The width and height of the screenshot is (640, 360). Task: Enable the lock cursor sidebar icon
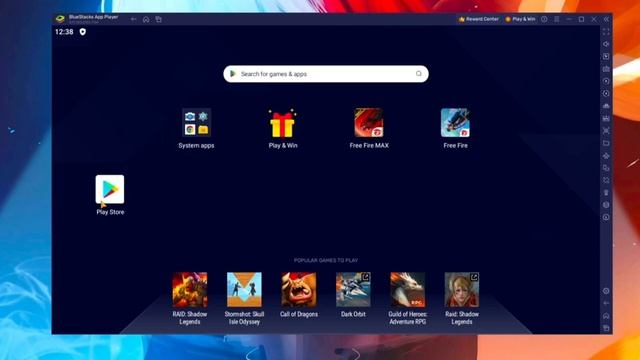coord(606,56)
